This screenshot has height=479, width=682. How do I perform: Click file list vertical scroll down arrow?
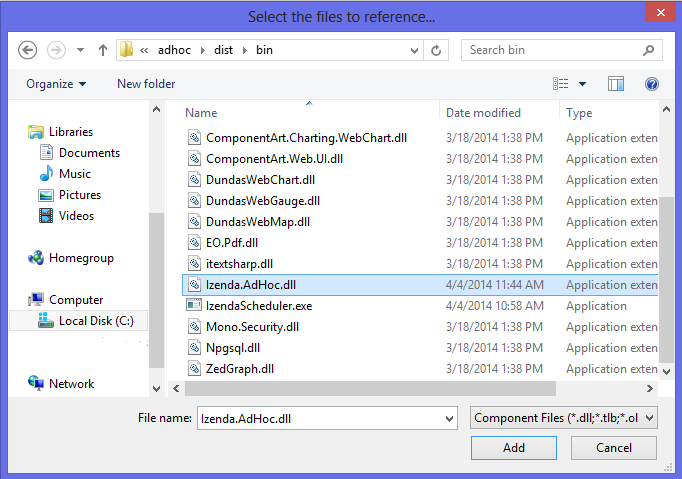[x=666, y=372]
